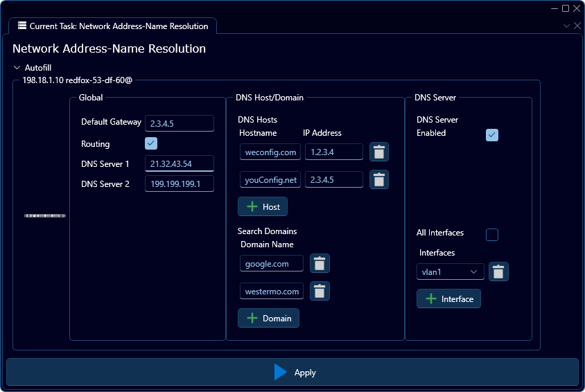Click the Default Gateway input field
This screenshot has height=392, width=585.
pyautogui.click(x=179, y=123)
